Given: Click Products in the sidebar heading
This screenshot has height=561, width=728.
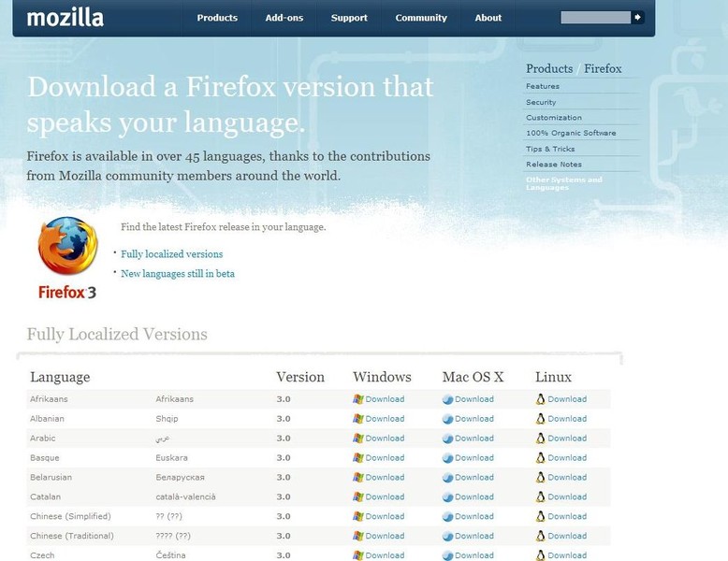Looking at the screenshot, I should (x=549, y=68).
